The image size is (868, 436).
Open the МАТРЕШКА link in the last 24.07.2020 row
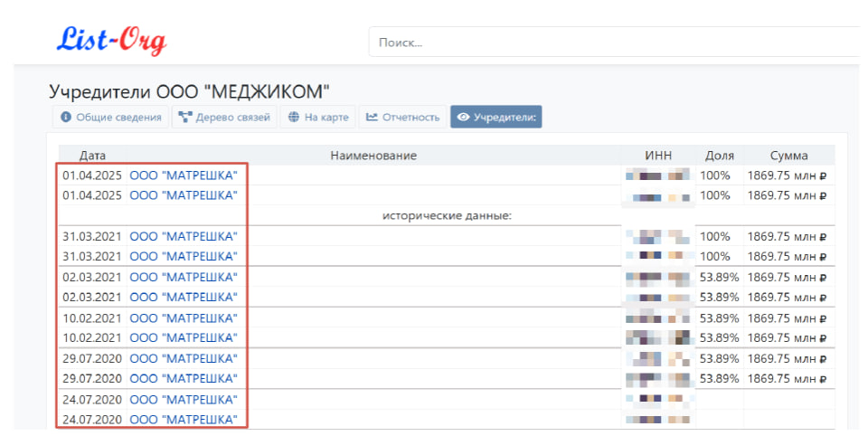point(184,420)
